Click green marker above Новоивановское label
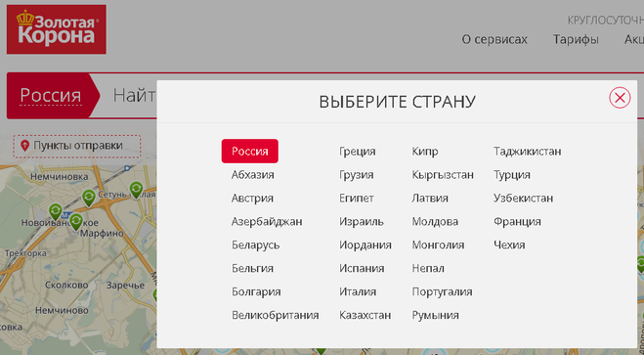 tap(56, 211)
